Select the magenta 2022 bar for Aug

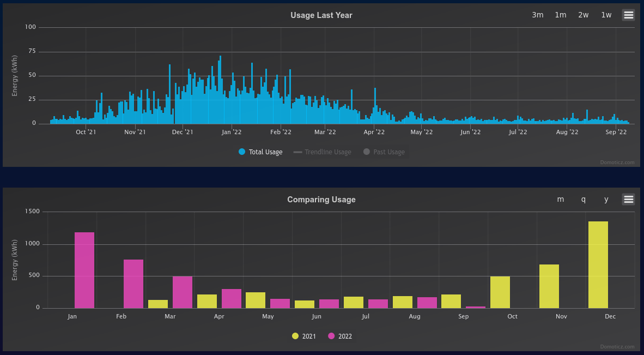(x=427, y=303)
